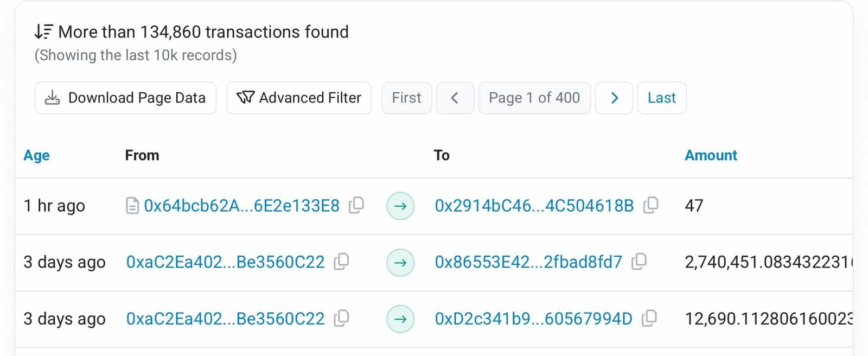The image size is (868, 356).
Task: Sort by the Amount column header
Action: [711, 156]
